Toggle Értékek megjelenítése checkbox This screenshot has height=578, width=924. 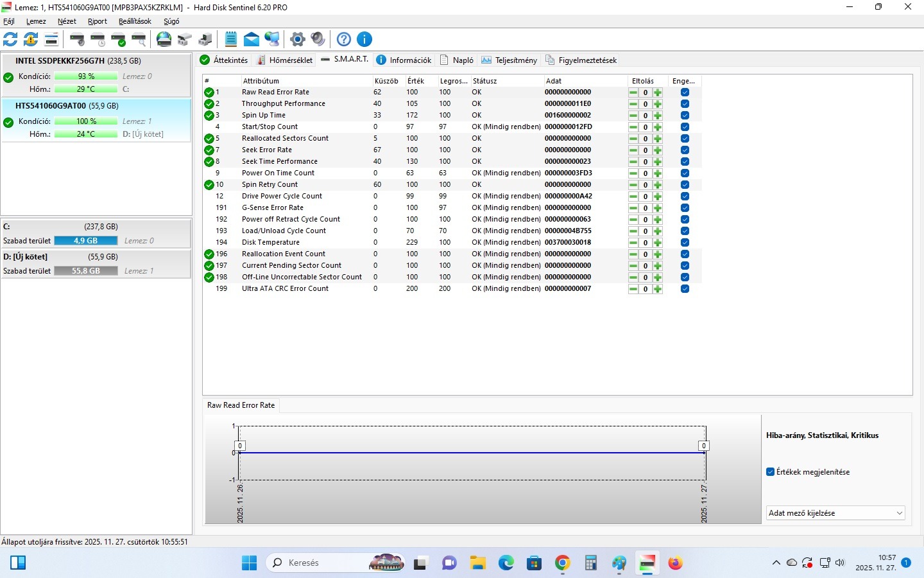tap(771, 472)
